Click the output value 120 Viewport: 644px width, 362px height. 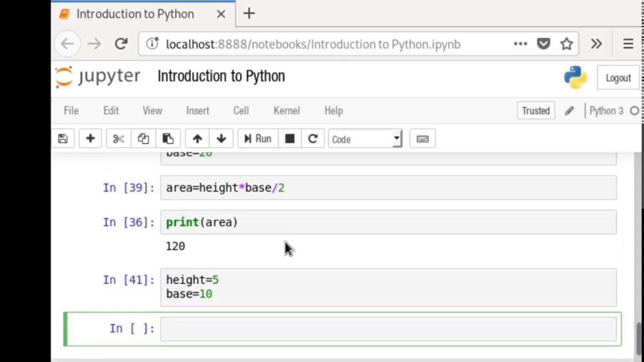(176, 246)
